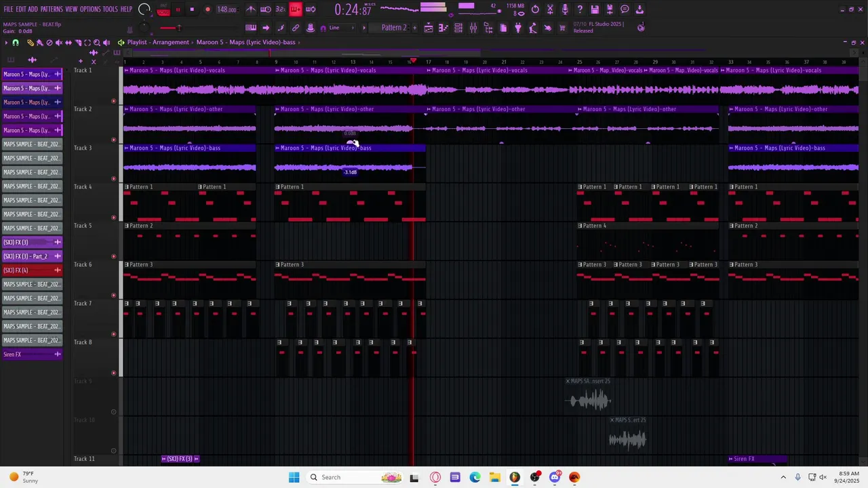868x488 pixels.
Task: Select the Siren FX picker clip
Action: pyautogui.click(x=32, y=354)
